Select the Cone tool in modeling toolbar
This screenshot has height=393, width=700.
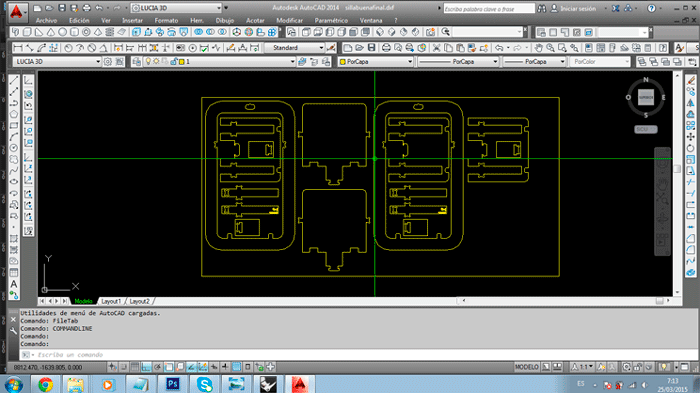tap(51, 32)
